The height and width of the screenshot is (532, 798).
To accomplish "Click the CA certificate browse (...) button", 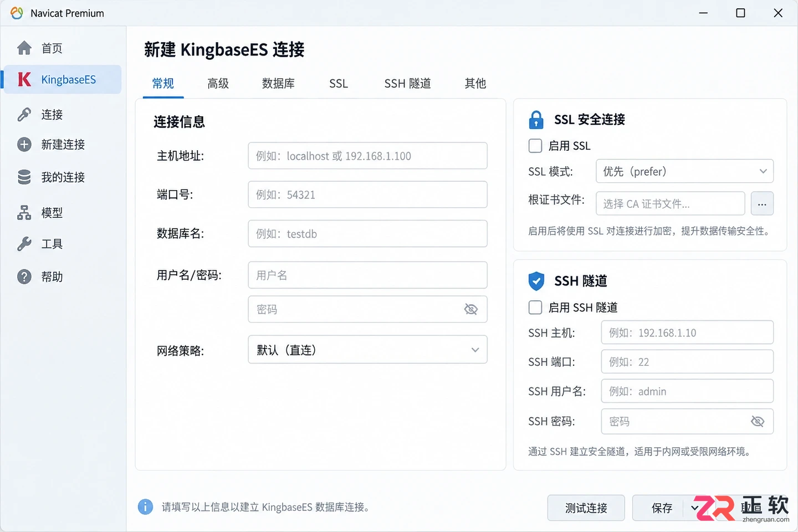I will (762, 204).
